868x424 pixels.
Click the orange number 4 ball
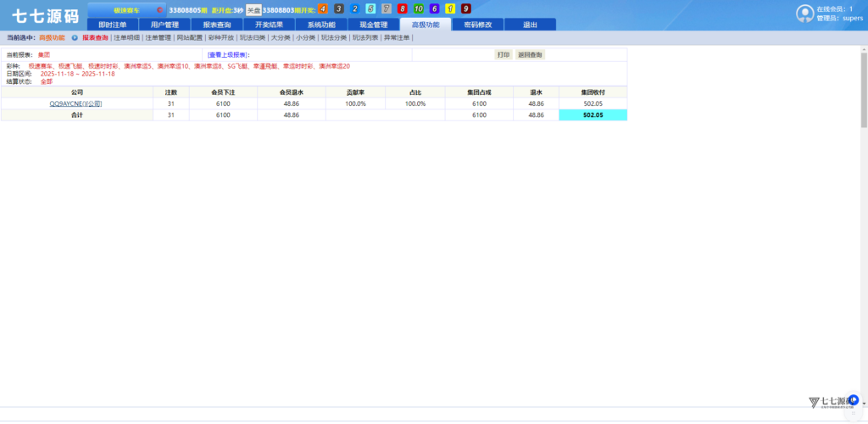click(323, 9)
